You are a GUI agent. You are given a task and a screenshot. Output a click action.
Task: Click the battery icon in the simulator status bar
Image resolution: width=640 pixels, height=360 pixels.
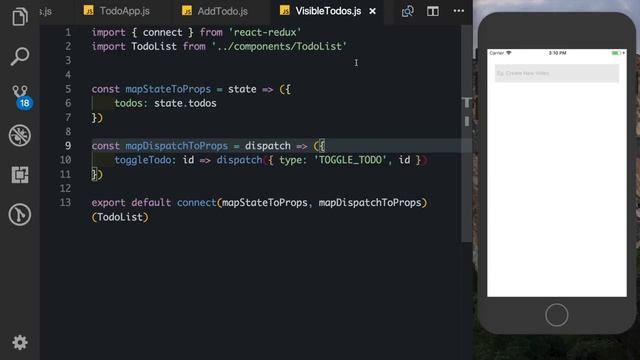click(x=616, y=53)
